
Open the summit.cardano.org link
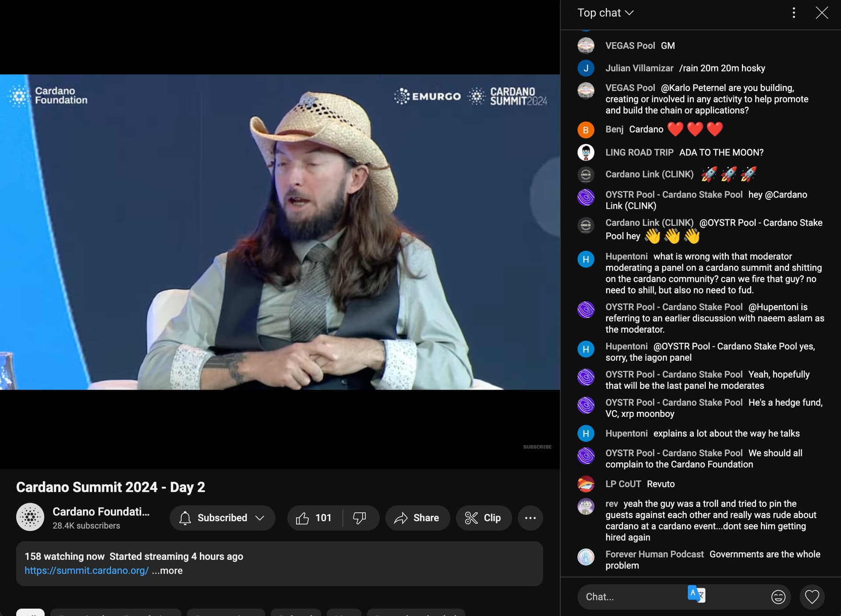[x=86, y=570]
